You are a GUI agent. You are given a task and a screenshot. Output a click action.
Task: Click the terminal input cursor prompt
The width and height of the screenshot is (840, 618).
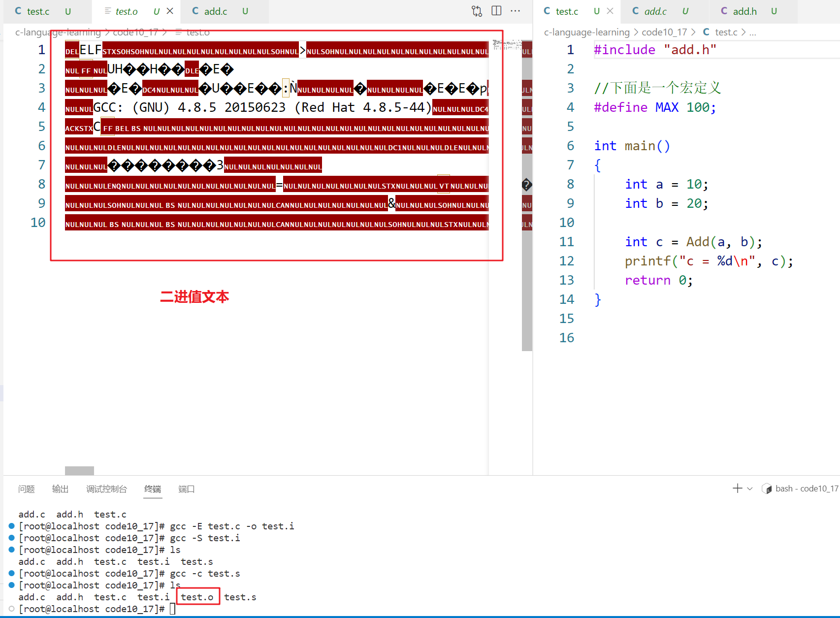[172, 609]
